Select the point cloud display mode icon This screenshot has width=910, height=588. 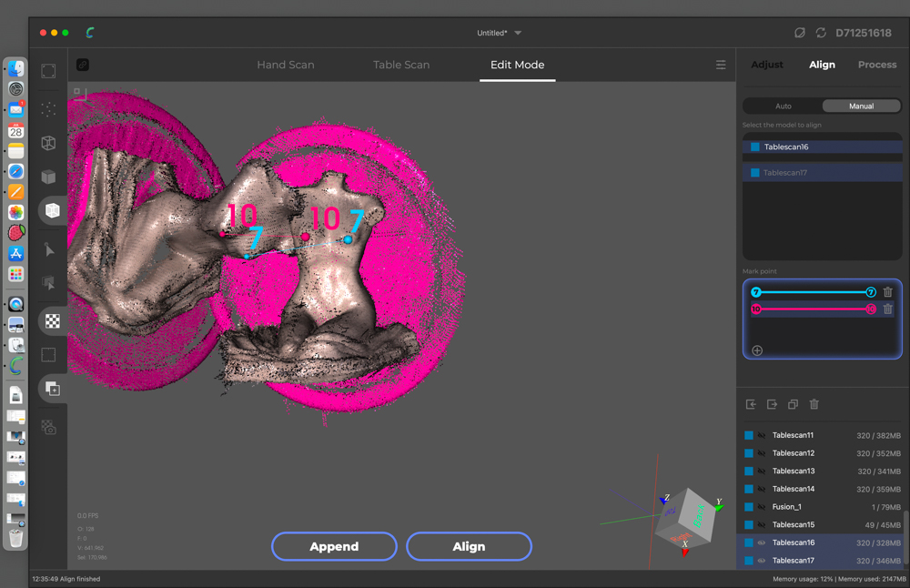click(x=49, y=109)
